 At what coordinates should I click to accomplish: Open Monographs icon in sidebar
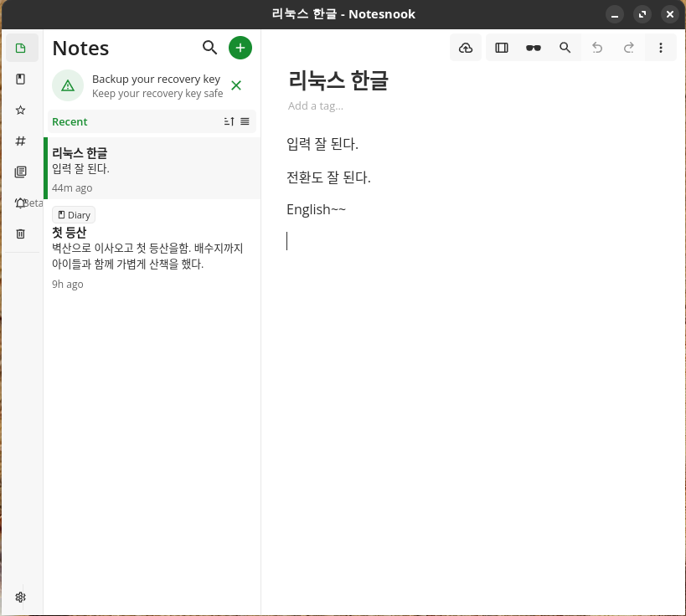(21, 172)
